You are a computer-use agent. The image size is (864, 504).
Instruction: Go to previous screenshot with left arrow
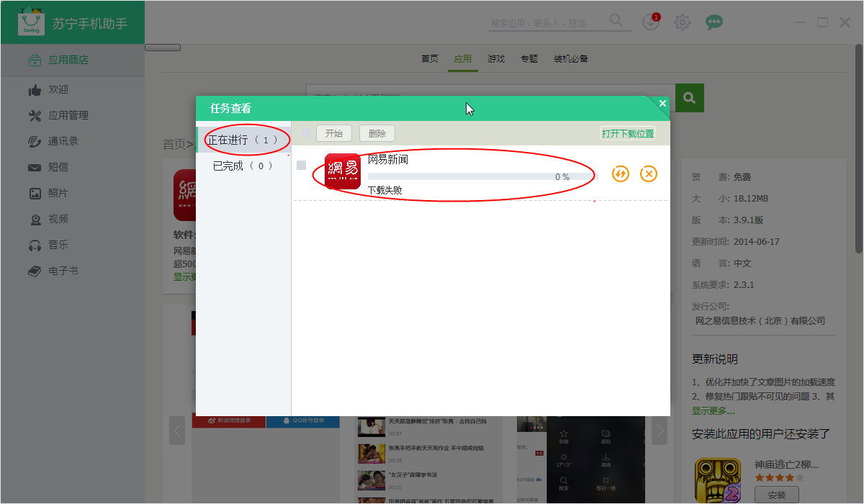click(176, 431)
